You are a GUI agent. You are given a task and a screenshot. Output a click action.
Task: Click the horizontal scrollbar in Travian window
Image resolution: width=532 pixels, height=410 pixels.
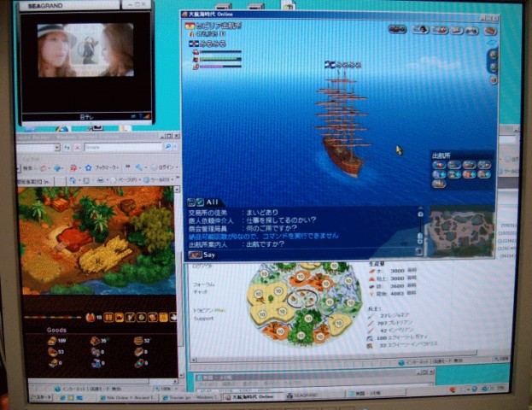tap(334, 357)
